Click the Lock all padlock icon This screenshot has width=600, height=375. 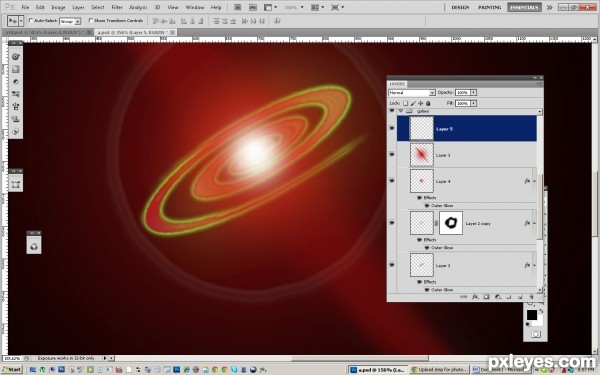(428, 103)
